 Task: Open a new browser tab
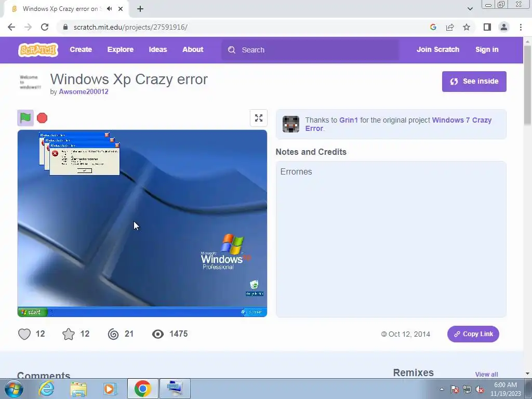tap(140, 9)
